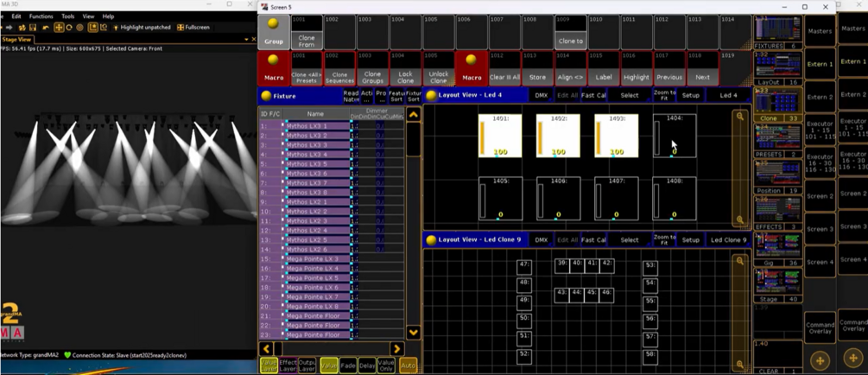Toggle the Value Layer button
Screen dimensions: 868x375
click(x=268, y=365)
